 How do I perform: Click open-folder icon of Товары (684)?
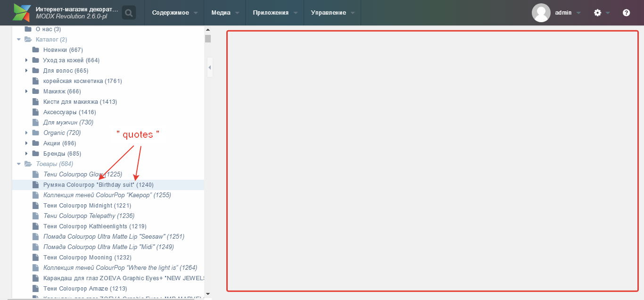28,164
